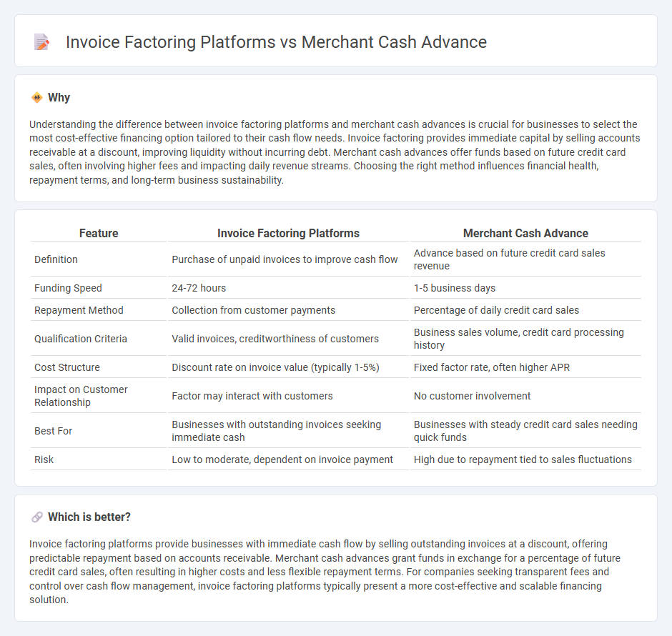Click the Low to moderate, dependent on invoice payment cell
Screen dimensions: 672x636
pyautogui.click(x=288, y=459)
